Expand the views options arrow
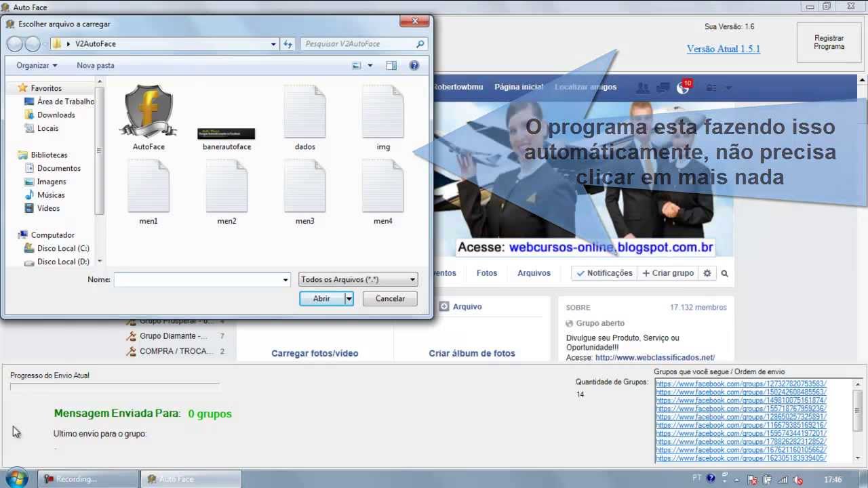 point(370,66)
